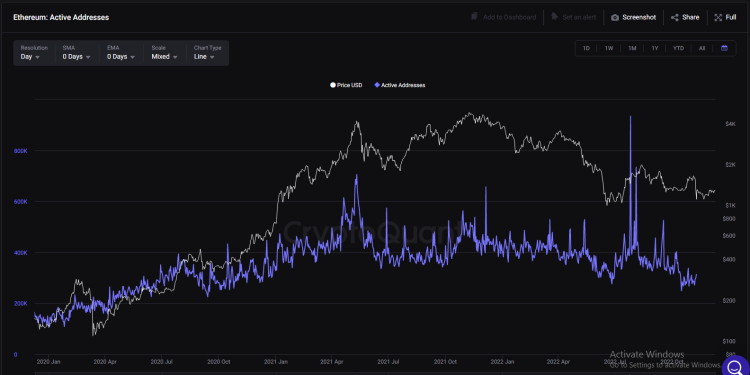Image resolution: width=750 pixels, height=375 pixels.
Task: Open the Scale Mixed dropdown
Action: (165, 53)
